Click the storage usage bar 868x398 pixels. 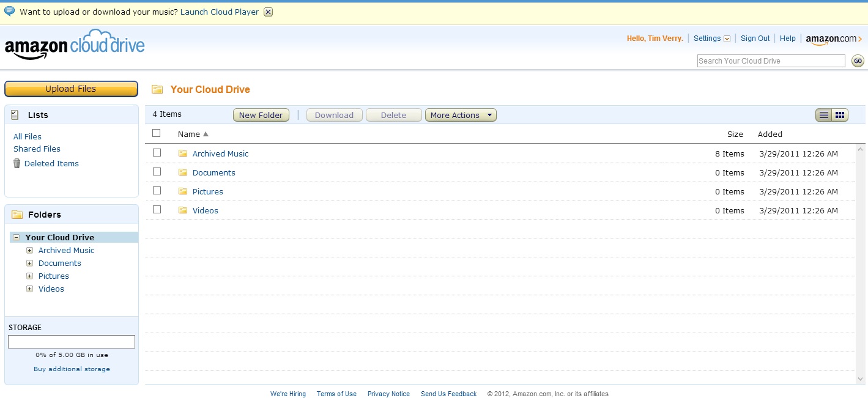coord(71,341)
